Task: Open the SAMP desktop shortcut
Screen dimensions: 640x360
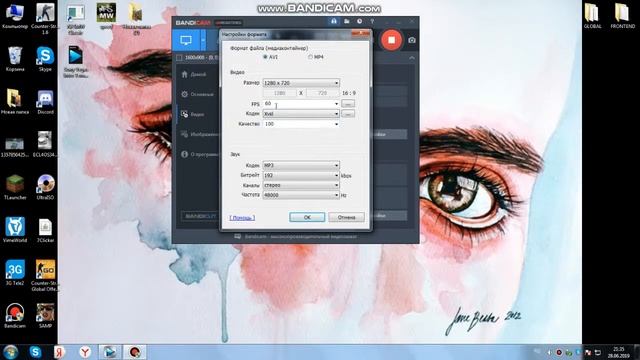Action: coord(45,316)
